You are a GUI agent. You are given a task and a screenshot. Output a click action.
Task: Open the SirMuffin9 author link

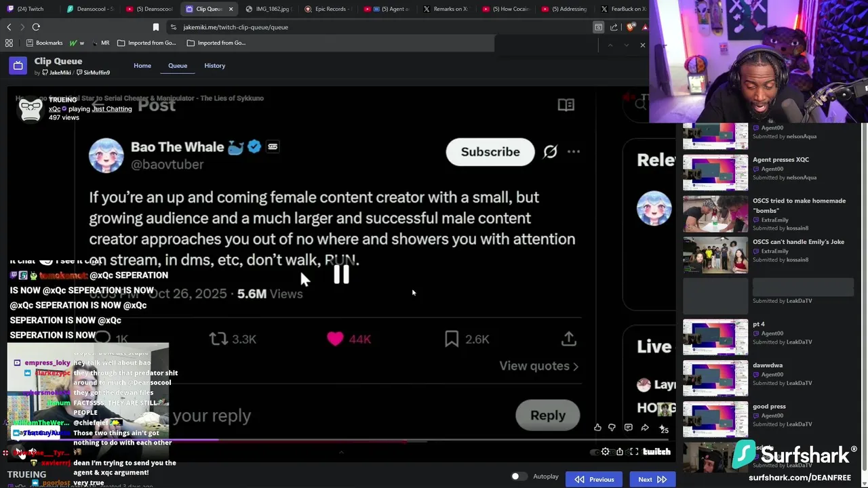pyautogui.click(x=93, y=73)
